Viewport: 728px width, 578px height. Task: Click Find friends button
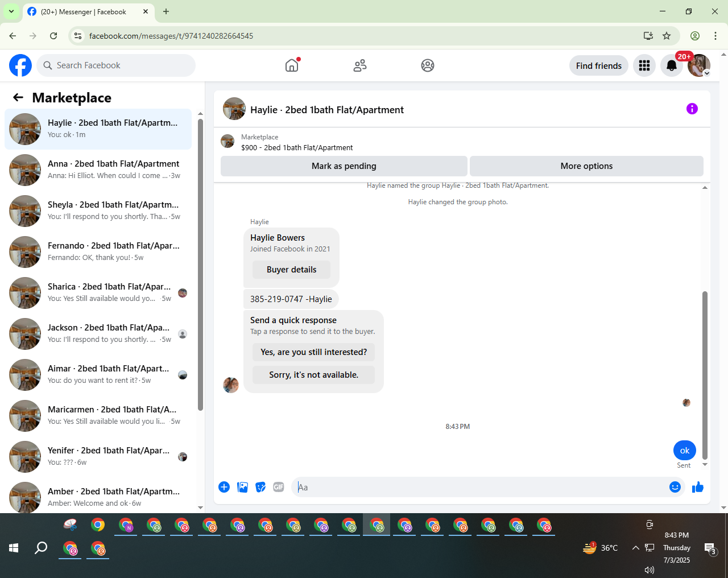point(599,65)
